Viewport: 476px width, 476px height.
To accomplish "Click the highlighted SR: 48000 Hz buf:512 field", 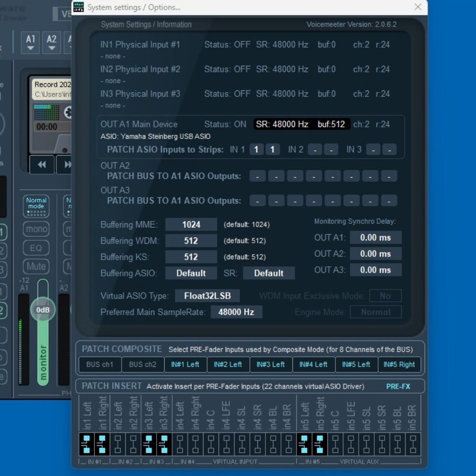I will 302,124.
